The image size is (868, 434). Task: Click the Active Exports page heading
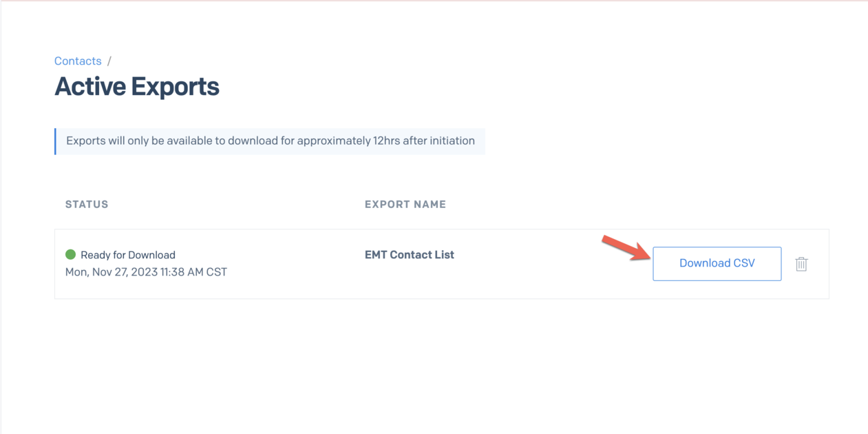coord(137,87)
